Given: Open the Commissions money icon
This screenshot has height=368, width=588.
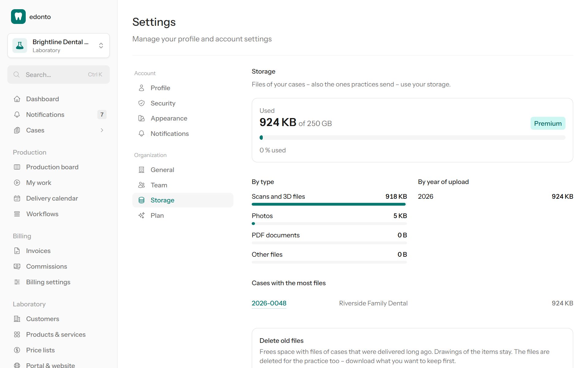Looking at the screenshot, I should (17, 266).
